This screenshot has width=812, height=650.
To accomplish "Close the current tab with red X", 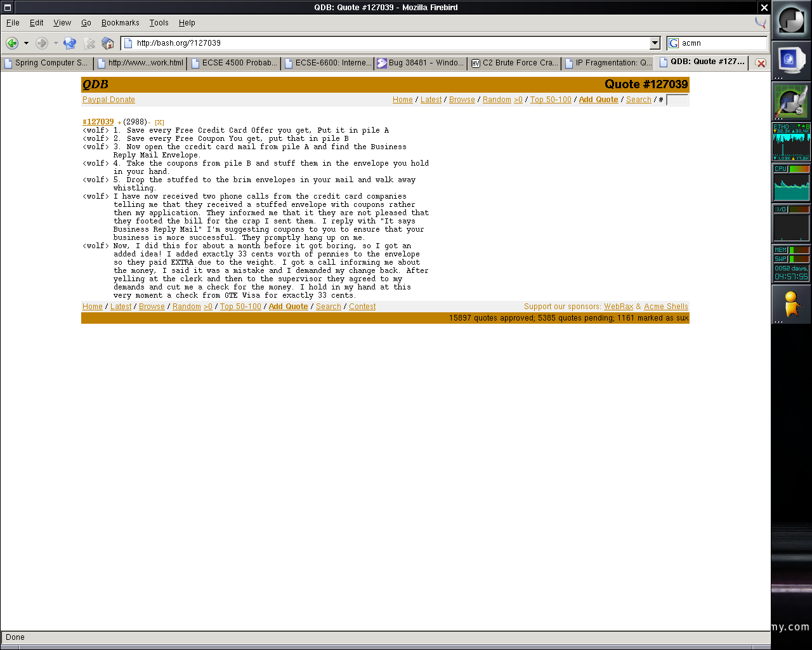I will click(761, 63).
